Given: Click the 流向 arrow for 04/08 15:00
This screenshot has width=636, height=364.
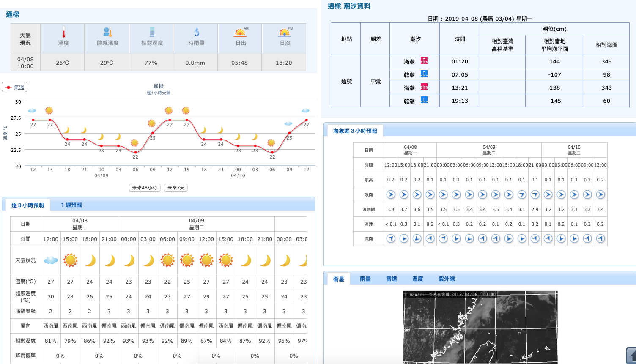Looking at the screenshot, I should click(x=404, y=238).
